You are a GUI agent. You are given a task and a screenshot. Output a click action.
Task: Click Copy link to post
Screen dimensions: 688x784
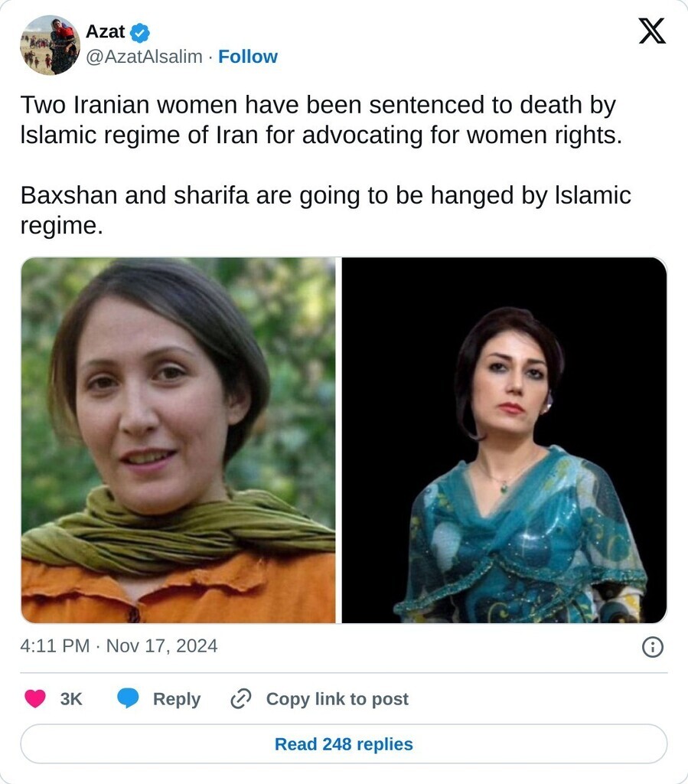tap(337, 699)
